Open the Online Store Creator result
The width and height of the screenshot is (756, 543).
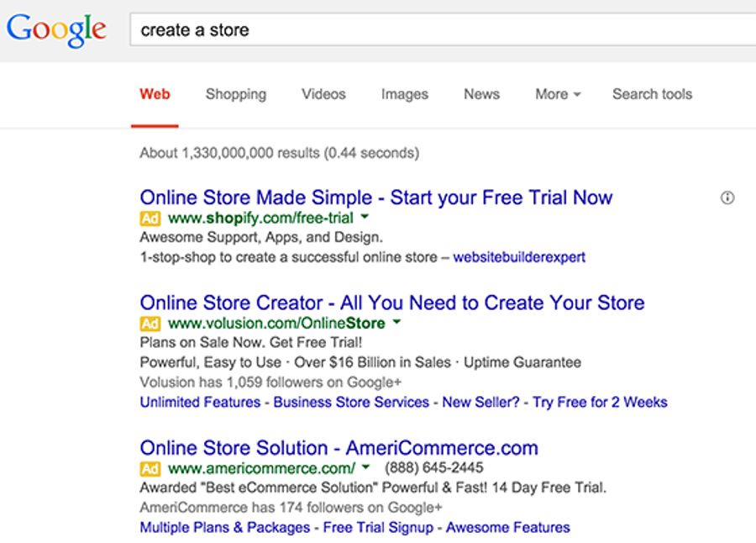pyautogui.click(x=391, y=303)
